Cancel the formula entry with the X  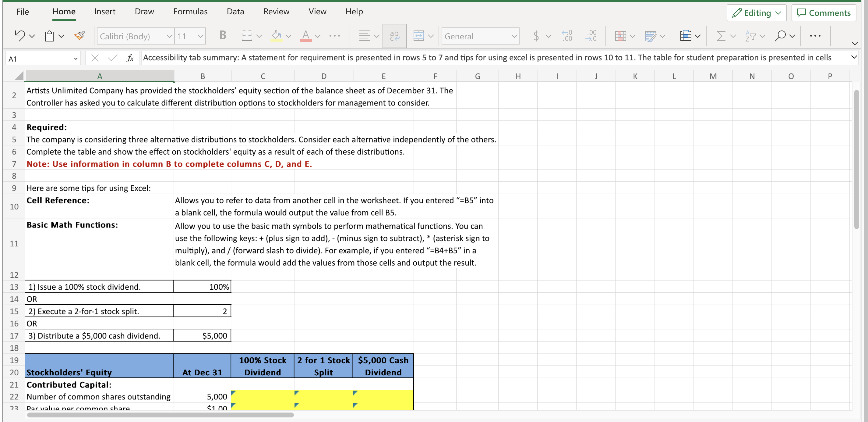[x=95, y=58]
